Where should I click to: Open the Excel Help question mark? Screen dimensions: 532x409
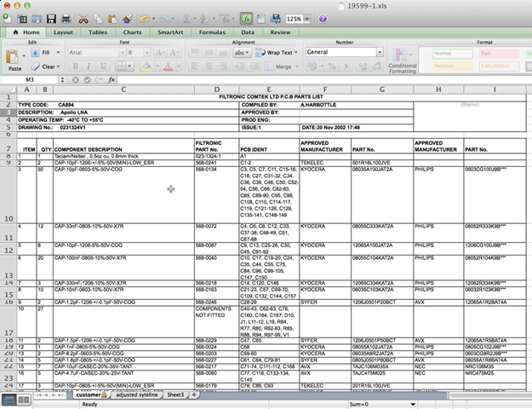click(323, 19)
